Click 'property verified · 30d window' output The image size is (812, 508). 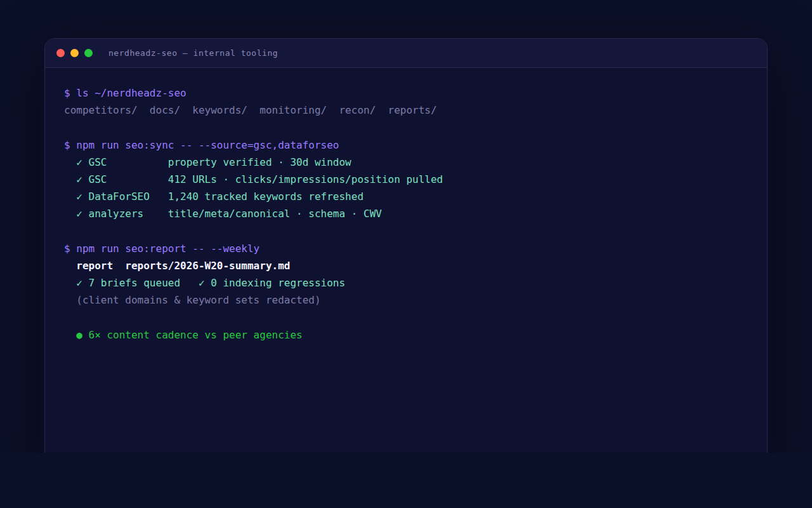259,163
